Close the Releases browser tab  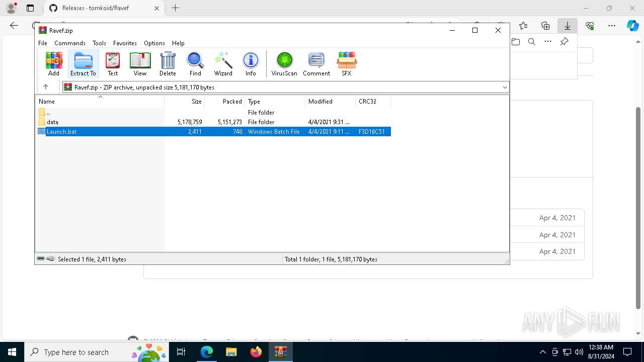(156, 8)
